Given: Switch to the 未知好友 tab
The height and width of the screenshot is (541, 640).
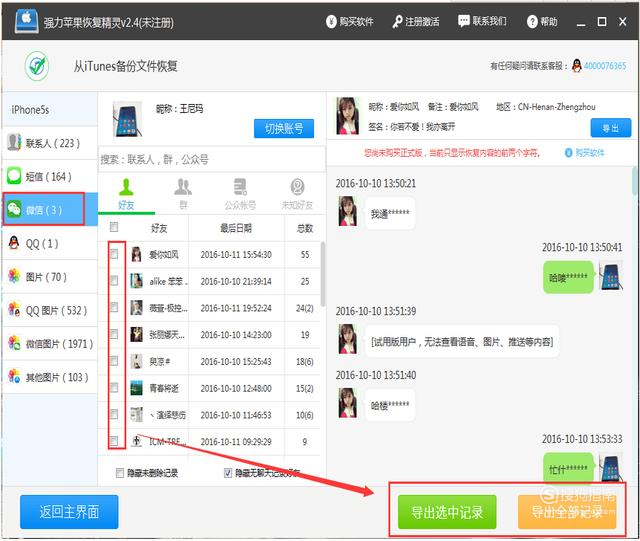Looking at the screenshot, I should click(297, 194).
